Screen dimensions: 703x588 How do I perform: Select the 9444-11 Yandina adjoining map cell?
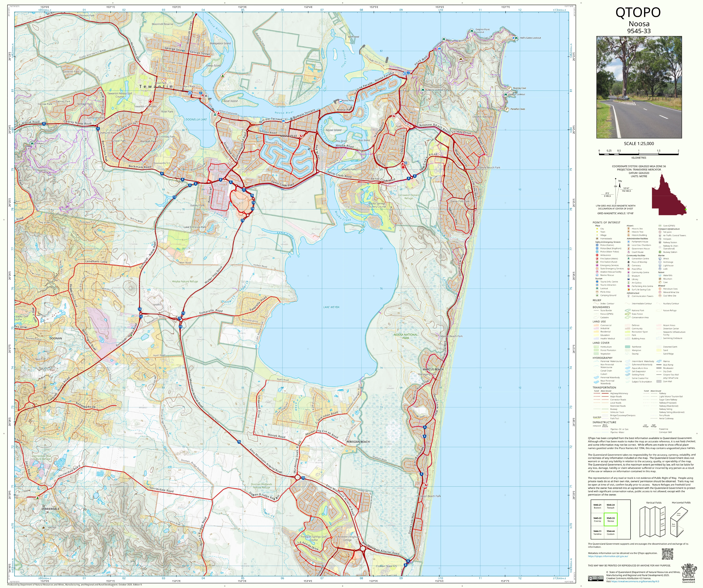597,532
